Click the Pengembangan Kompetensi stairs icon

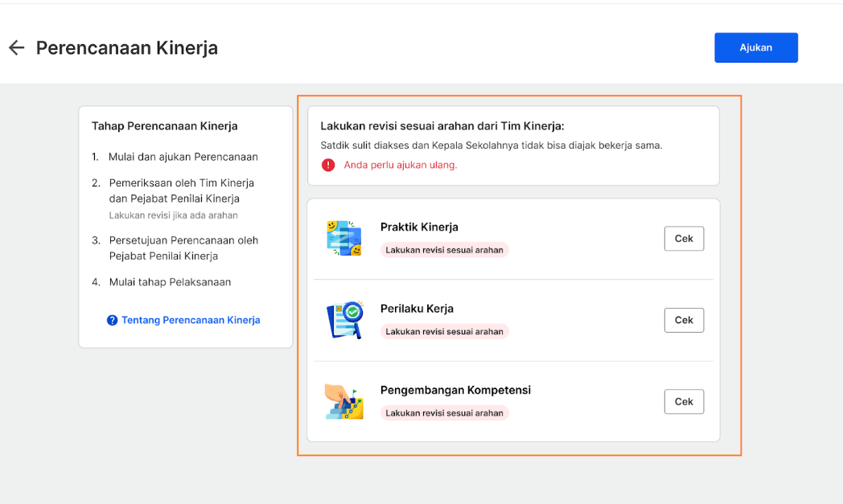pyautogui.click(x=344, y=401)
